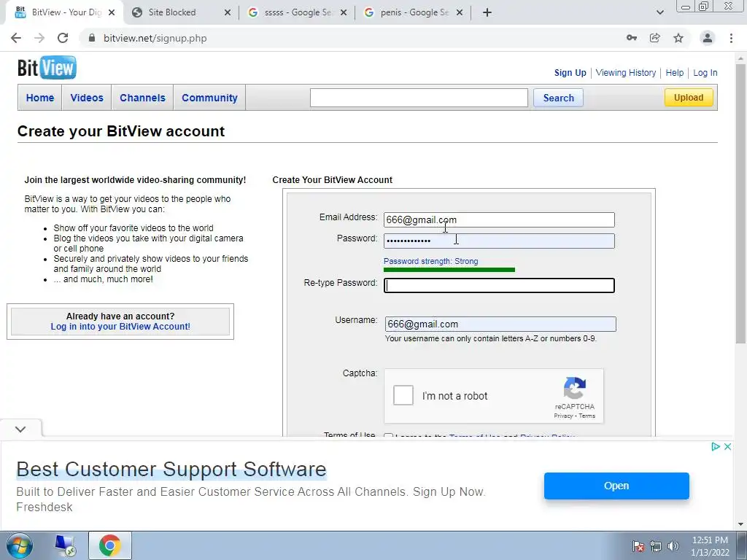The height and width of the screenshot is (560, 747).
Task: Close the Site Blocked tab
Action: [228, 12]
